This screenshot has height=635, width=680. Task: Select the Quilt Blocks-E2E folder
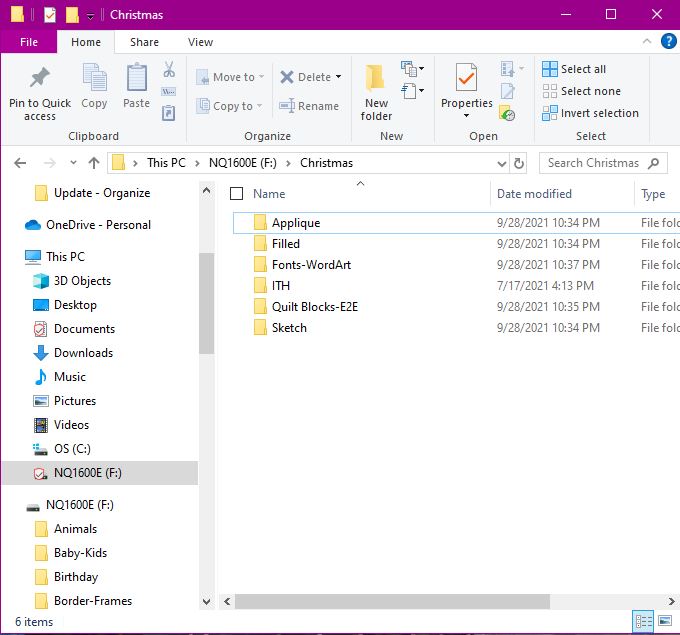pyautogui.click(x=314, y=307)
